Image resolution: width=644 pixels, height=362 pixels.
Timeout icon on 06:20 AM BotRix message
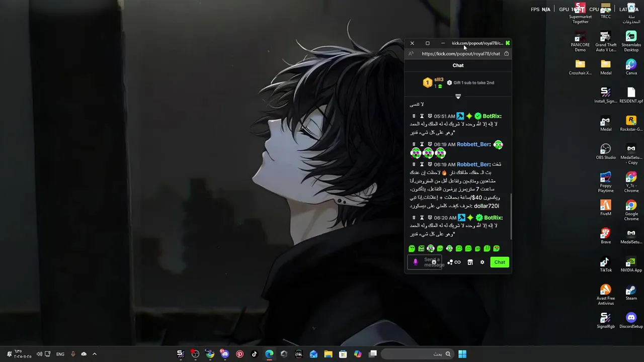(x=422, y=218)
